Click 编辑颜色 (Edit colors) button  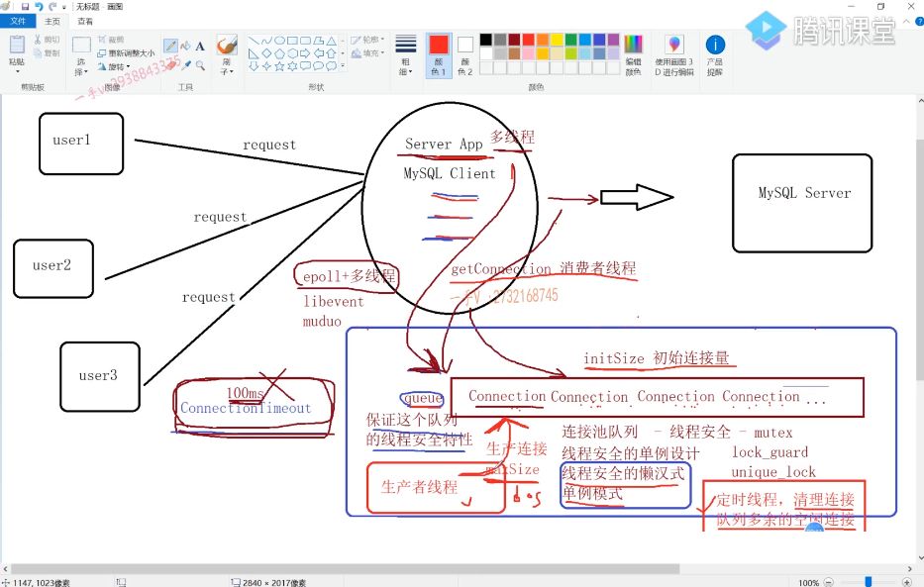(634, 55)
